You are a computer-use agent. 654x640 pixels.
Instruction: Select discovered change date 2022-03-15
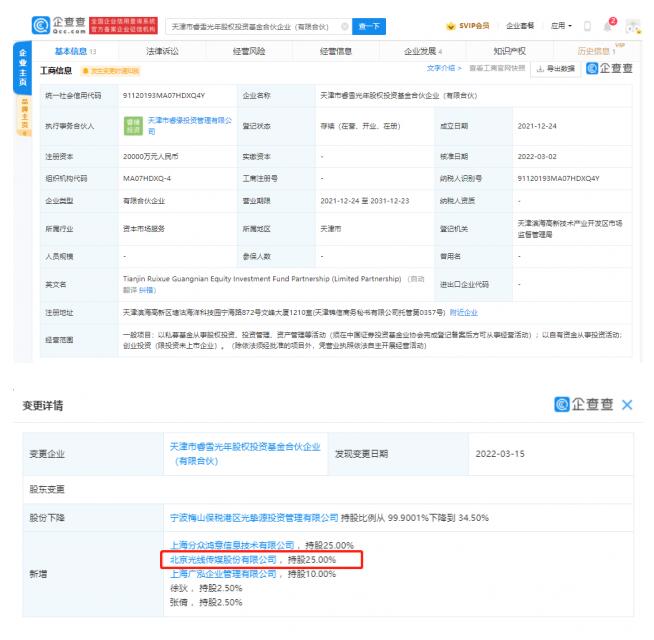pos(500,454)
